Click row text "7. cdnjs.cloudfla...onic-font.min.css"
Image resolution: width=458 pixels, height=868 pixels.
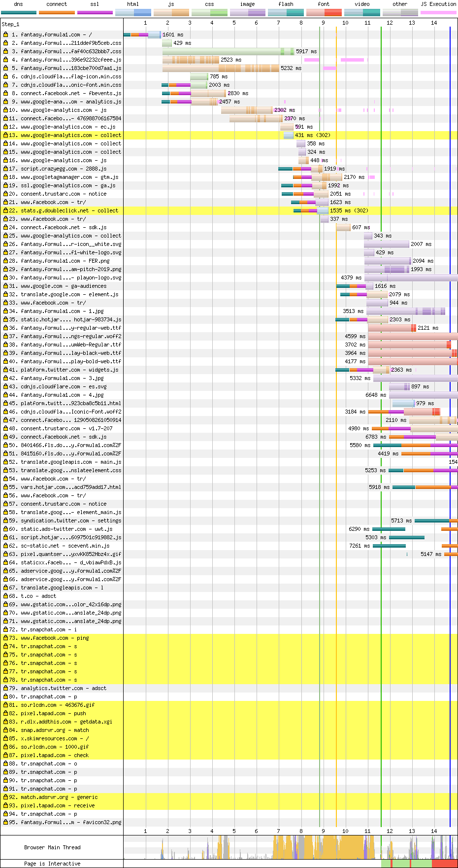click(x=66, y=85)
